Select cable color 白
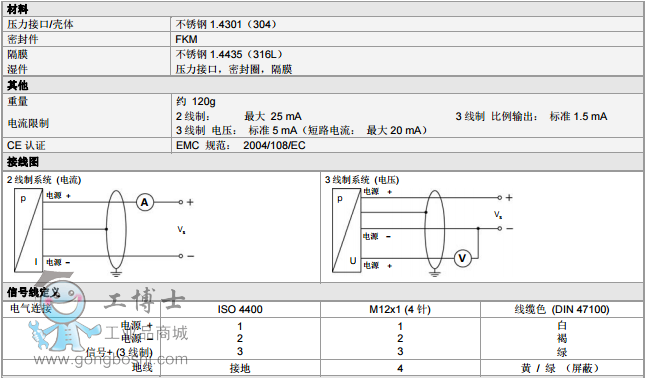This screenshot has height=378, width=645. [562, 325]
